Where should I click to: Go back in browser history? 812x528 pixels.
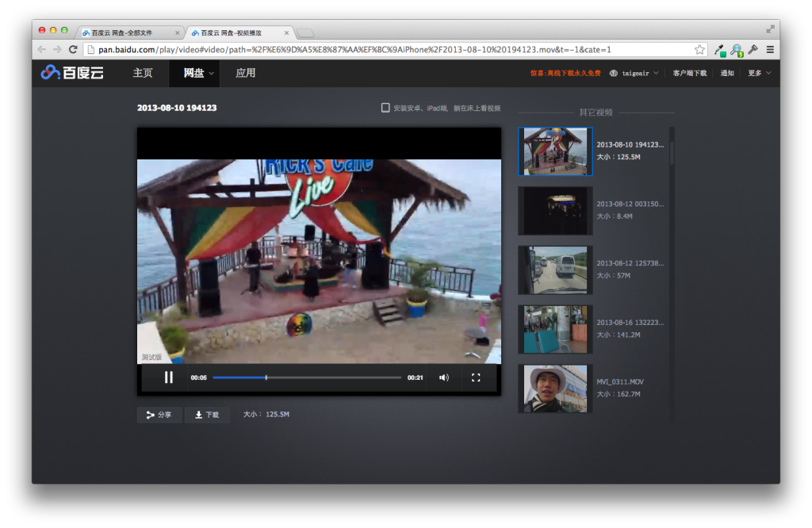42,50
